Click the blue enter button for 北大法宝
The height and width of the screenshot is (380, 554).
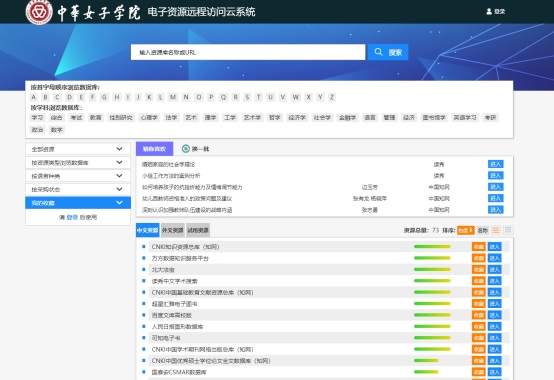[x=495, y=269]
